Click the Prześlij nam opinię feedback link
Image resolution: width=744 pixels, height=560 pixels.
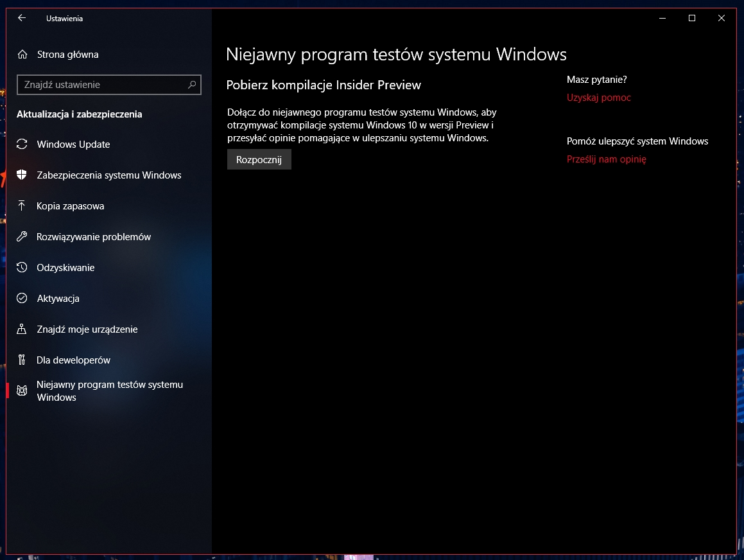(x=606, y=159)
